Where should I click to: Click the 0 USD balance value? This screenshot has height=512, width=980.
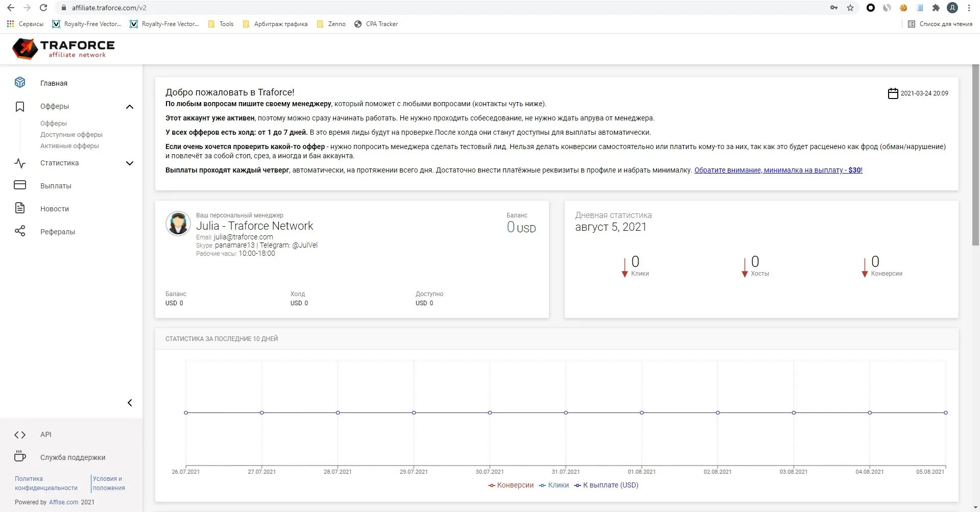[521, 227]
